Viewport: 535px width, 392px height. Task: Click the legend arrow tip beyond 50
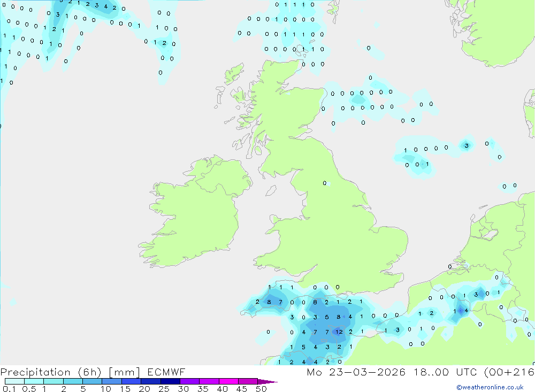coord(268,382)
